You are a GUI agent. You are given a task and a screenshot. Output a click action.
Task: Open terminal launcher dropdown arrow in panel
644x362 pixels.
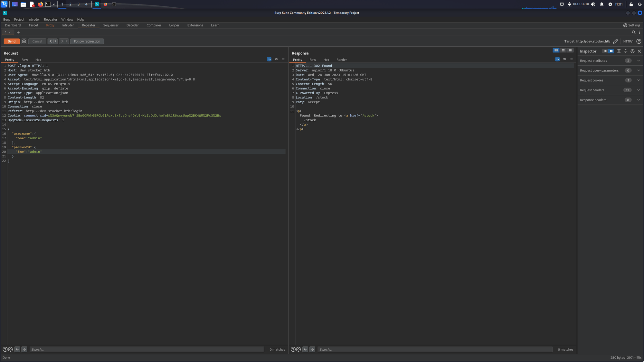[54, 4]
